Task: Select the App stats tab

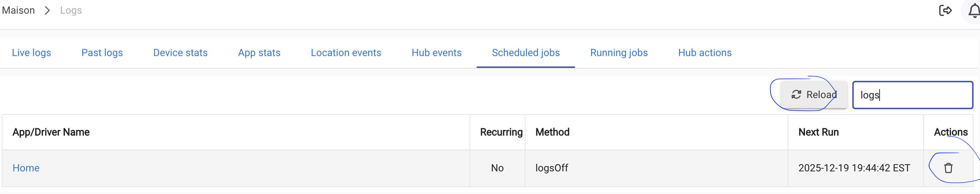Action: [x=259, y=52]
